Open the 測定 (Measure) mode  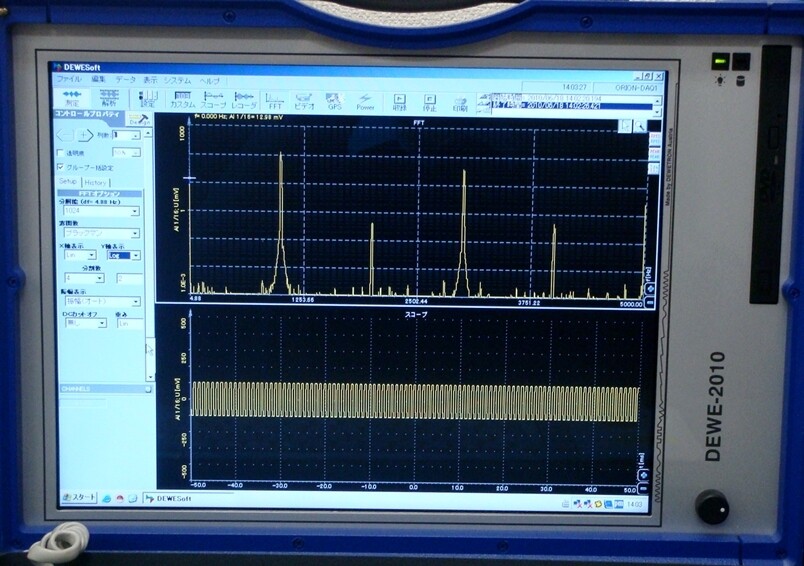(71, 98)
